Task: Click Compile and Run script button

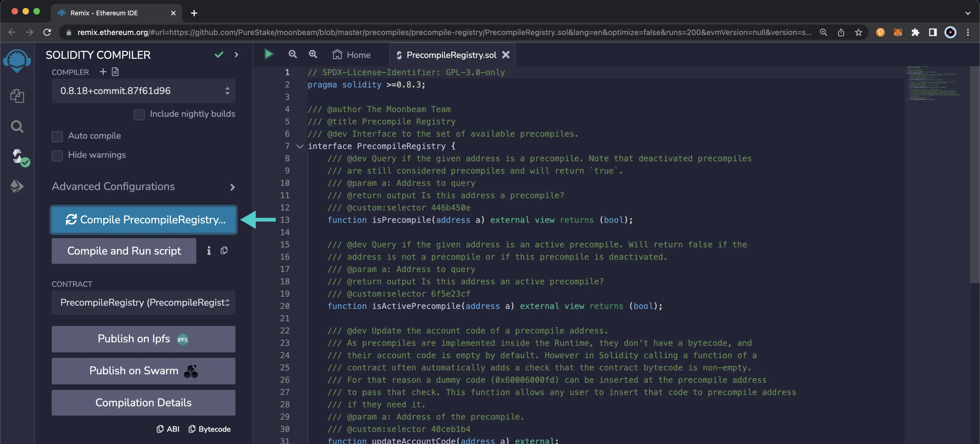Action: pos(124,251)
